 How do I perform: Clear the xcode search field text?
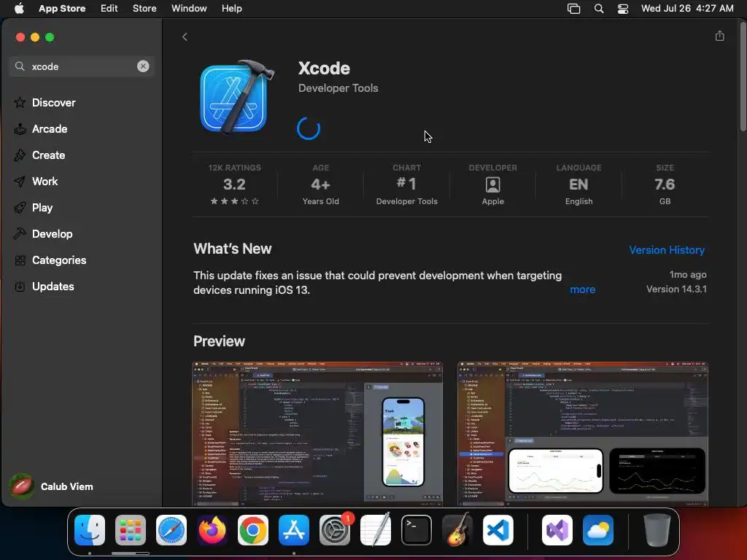point(143,66)
